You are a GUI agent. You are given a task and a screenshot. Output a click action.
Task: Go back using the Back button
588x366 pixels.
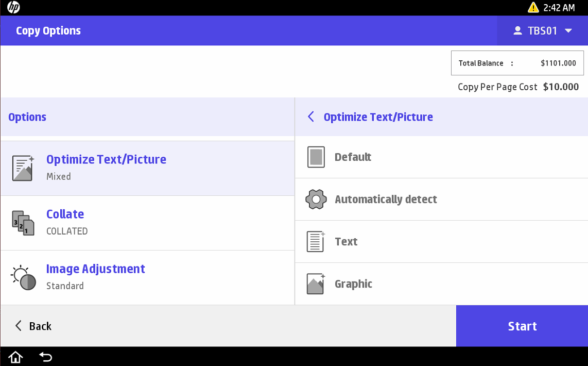[33, 326]
